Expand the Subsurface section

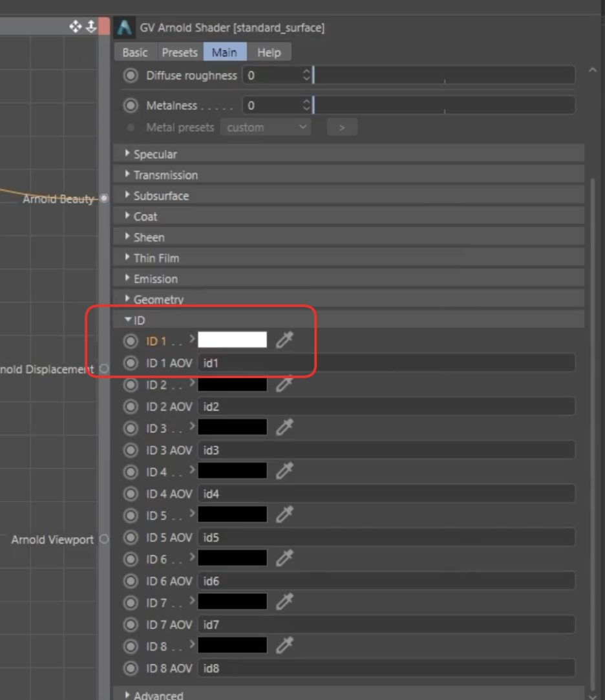click(348, 196)
